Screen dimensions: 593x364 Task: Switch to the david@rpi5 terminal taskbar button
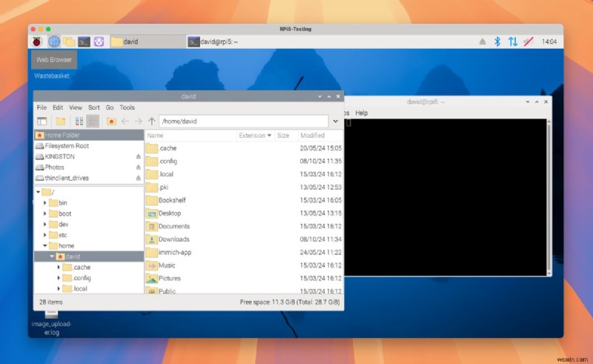pos(223,42)
